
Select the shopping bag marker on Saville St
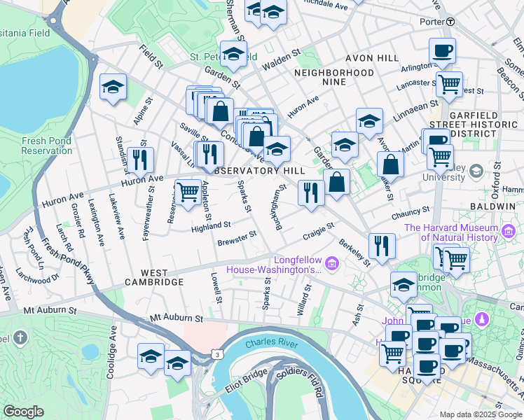click(x=221, y=111)
